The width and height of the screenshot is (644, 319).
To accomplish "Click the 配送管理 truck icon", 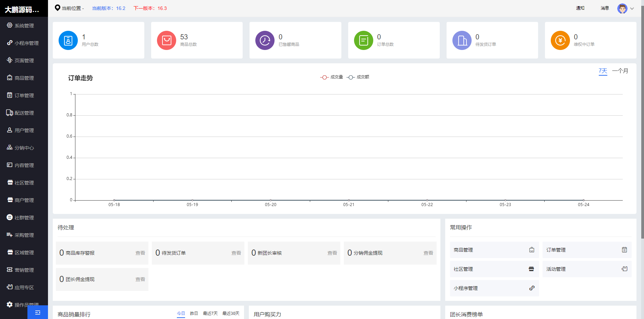I will coord(9,113).
